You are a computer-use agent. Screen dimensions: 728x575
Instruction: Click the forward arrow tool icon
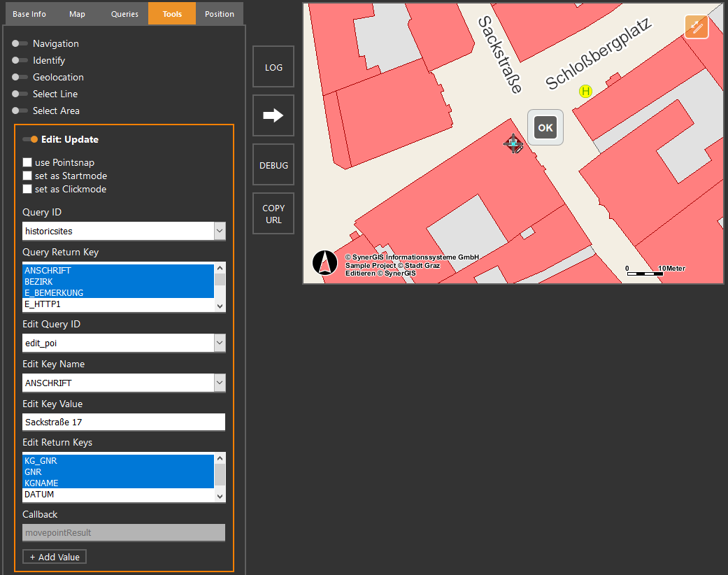[273, 115]
